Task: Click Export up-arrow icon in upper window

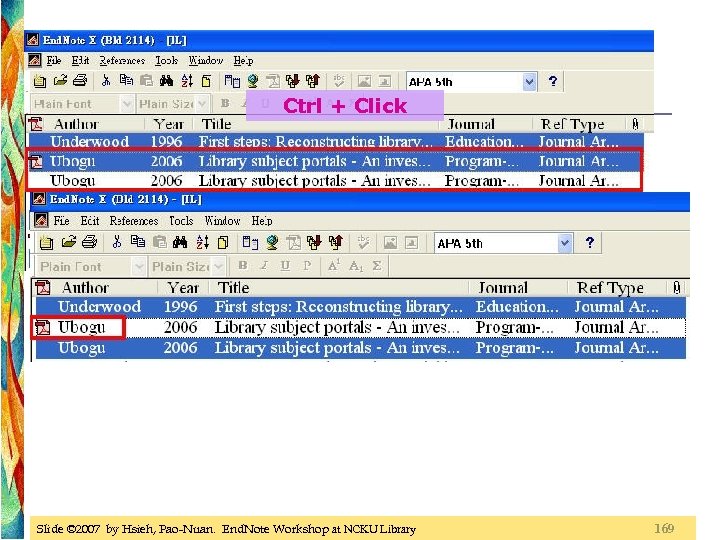Action: (313, 81)
